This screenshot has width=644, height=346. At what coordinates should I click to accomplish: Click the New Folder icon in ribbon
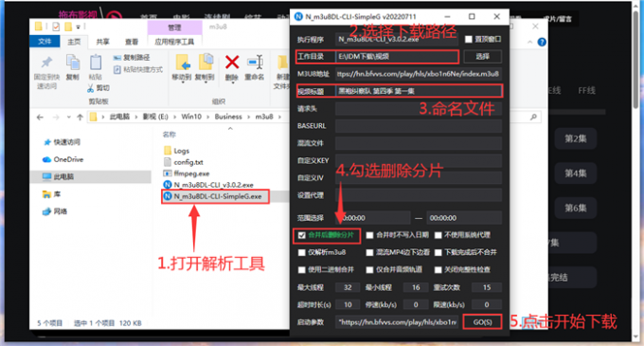[x=282, y=63]
